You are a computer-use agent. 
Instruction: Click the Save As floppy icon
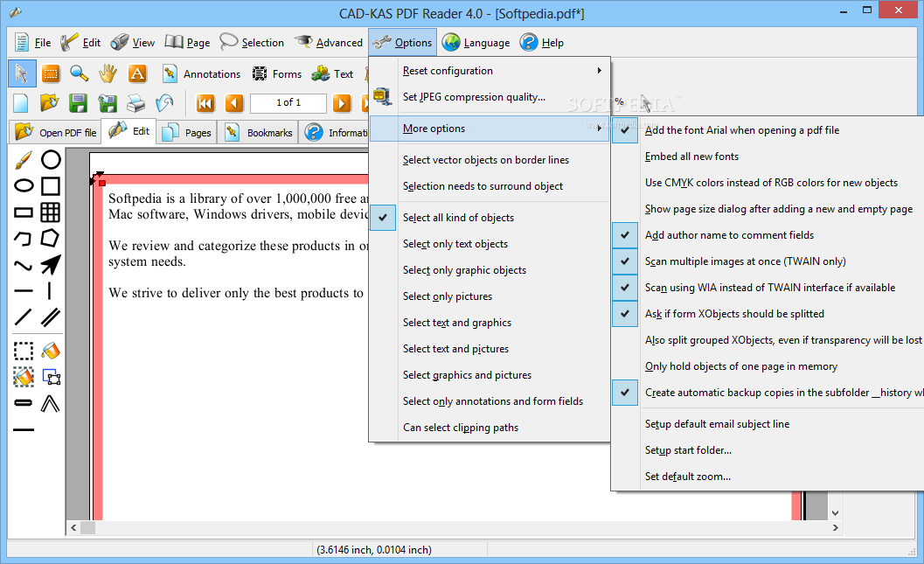pos(107,104)
